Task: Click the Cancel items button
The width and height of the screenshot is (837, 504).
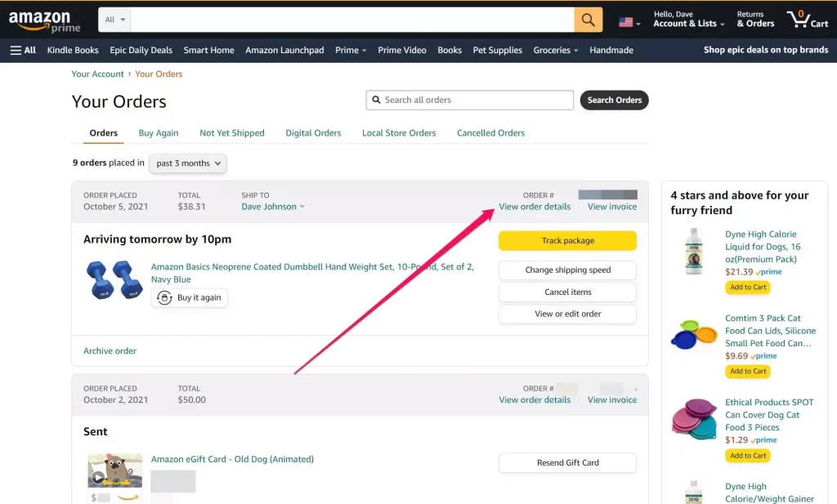Action: point(567,292)
